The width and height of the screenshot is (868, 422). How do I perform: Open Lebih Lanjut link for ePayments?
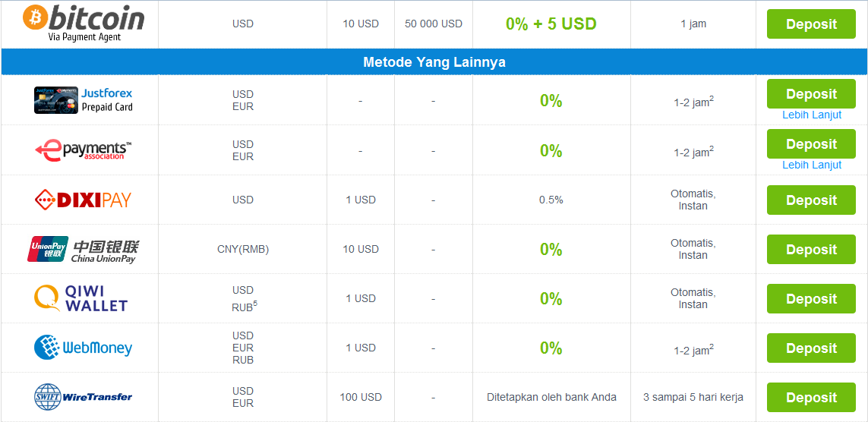click(812, 165)
